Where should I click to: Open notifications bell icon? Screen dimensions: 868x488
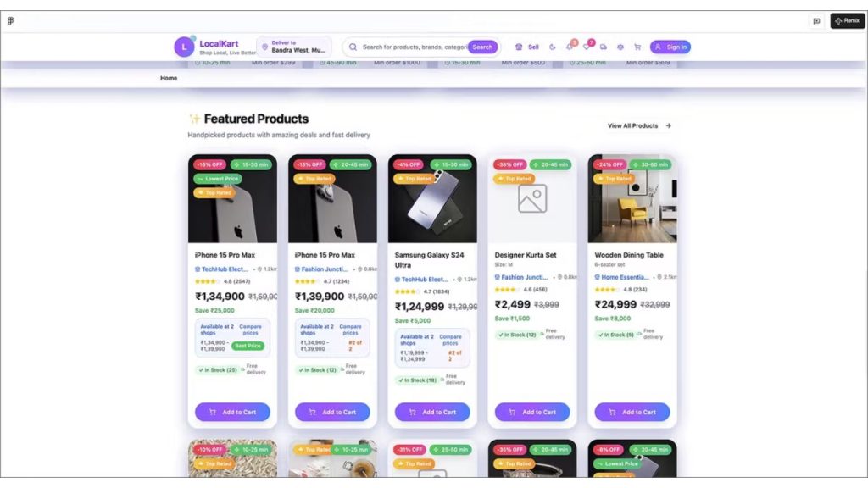570,47
